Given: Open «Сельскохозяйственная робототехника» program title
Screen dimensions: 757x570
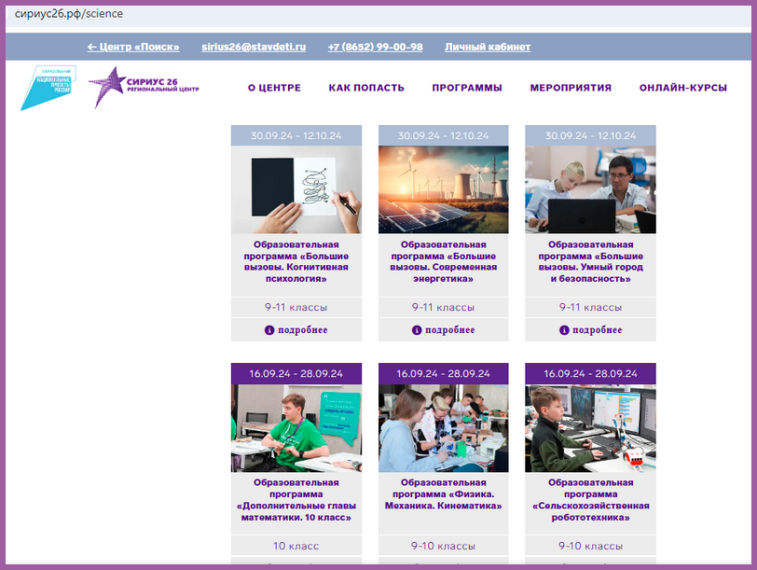Looking at the screenshot, I should (x=590, y=500).
